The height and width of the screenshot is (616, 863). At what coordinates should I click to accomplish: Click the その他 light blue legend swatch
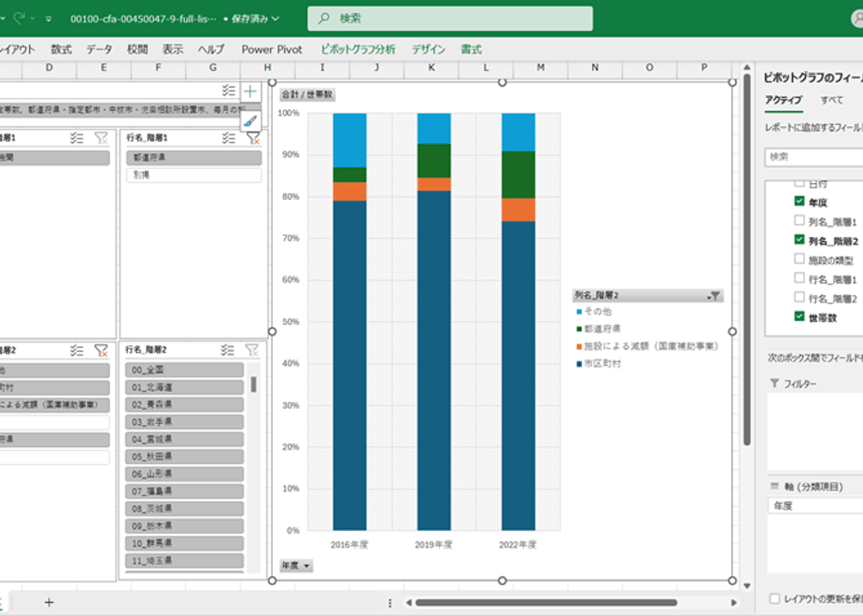click(x=579, y=312)
